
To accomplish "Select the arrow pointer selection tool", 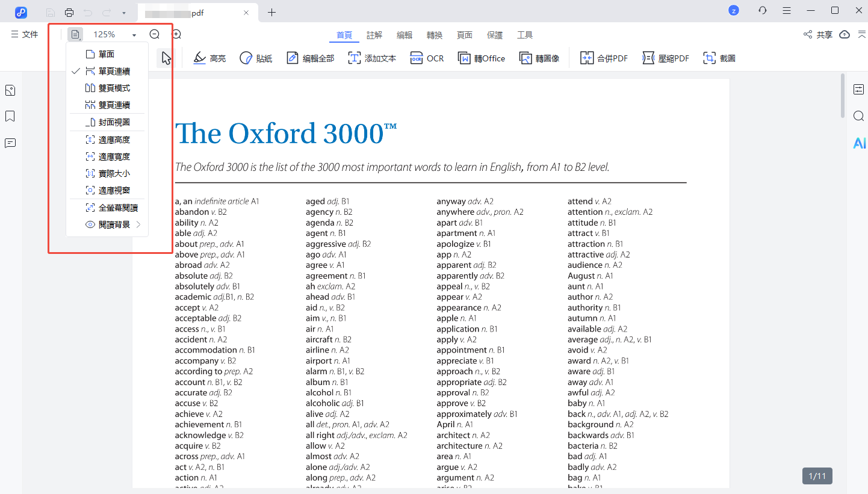I will 166,58.
